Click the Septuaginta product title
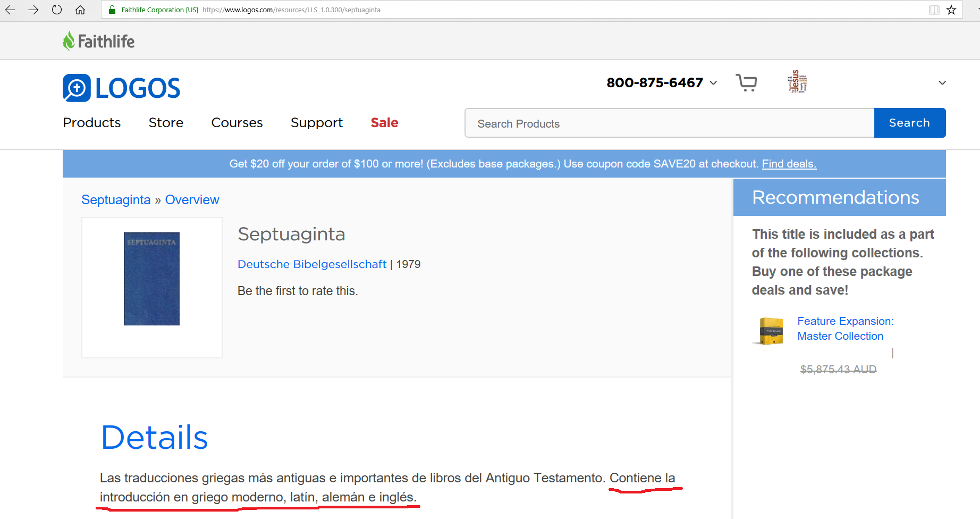Viewport: 980px width, 519px height. (291, 234)
